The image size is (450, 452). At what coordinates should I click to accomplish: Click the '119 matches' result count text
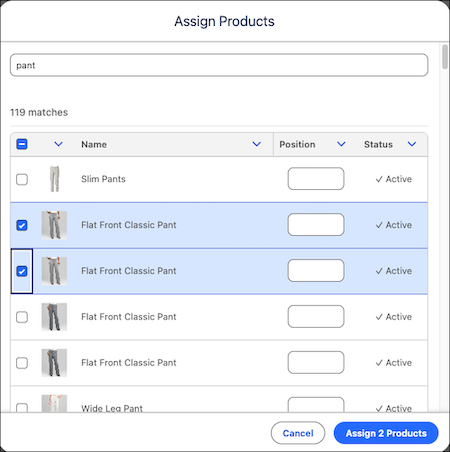click(39, 112)
